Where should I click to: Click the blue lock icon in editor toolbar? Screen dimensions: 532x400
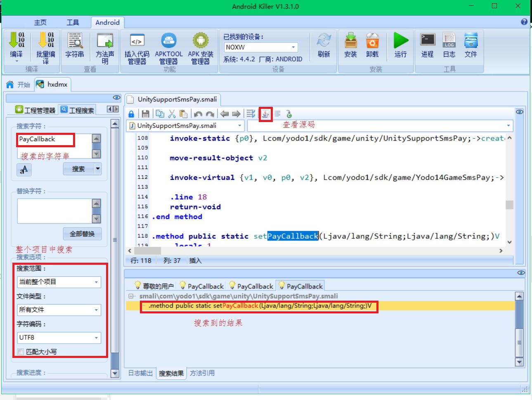pos(131,114)
